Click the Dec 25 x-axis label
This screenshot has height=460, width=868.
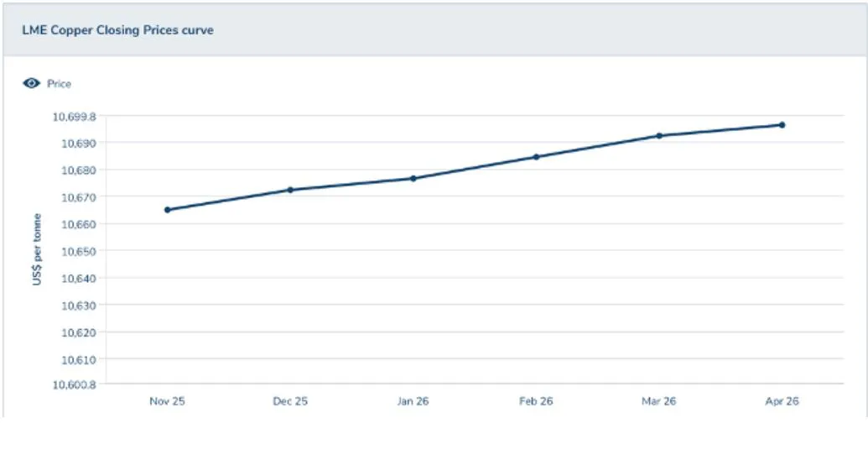point(290,401)
